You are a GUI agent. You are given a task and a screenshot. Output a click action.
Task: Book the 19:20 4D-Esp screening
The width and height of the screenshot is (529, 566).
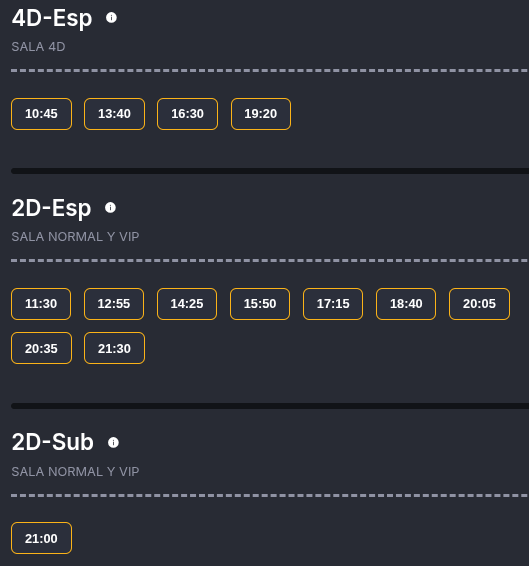pos(261,114)
